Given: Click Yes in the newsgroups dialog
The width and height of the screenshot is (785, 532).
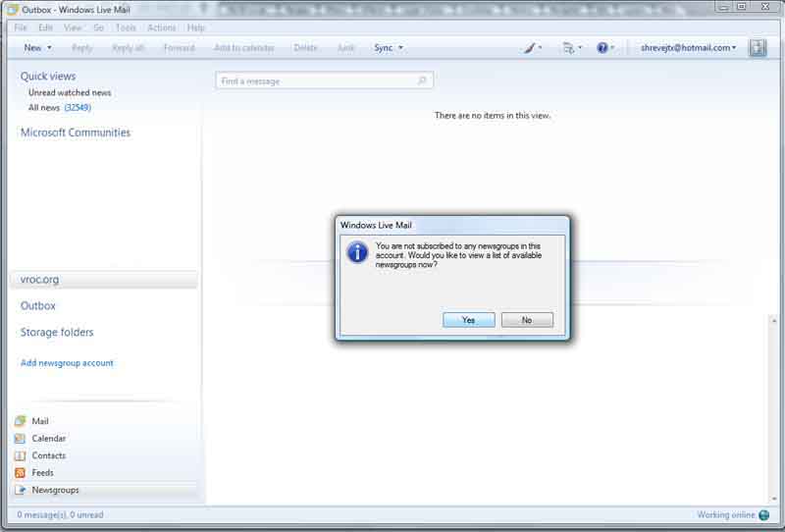Looking at the screenshot, I should click(469, 320).
